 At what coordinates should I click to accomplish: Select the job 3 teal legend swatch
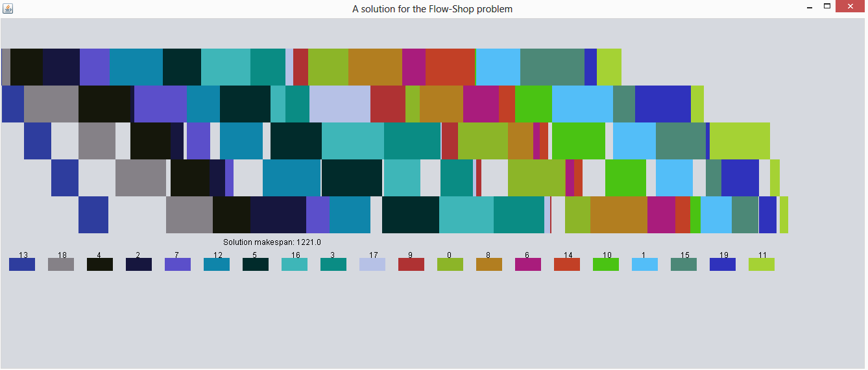pos(333,264)
